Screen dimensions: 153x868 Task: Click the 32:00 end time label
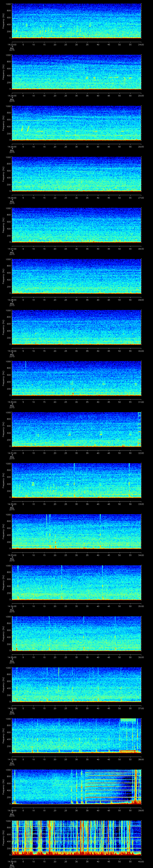(141, 453)
